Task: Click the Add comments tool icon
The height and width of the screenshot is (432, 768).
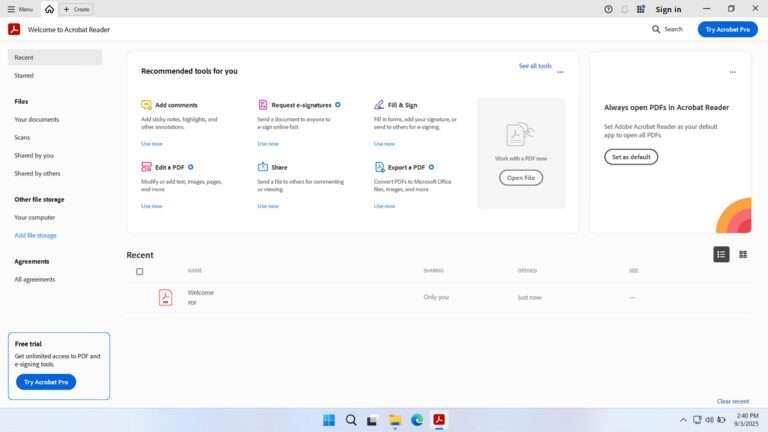Action: [146, 104]
